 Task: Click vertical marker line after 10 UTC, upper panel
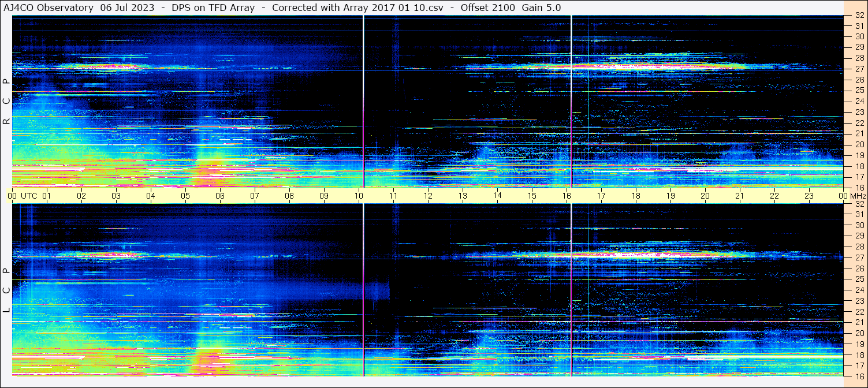(x=363, y=101)
